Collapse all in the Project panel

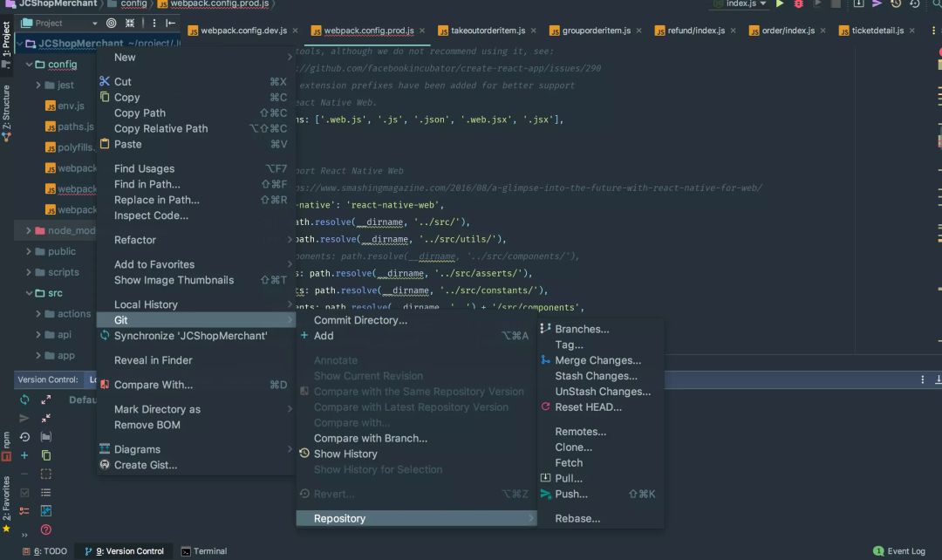130,23
